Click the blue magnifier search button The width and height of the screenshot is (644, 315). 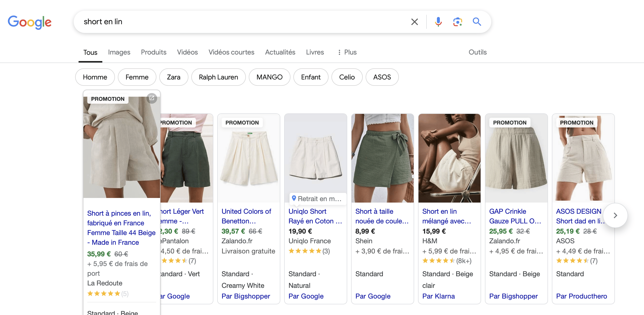[477, 22]
